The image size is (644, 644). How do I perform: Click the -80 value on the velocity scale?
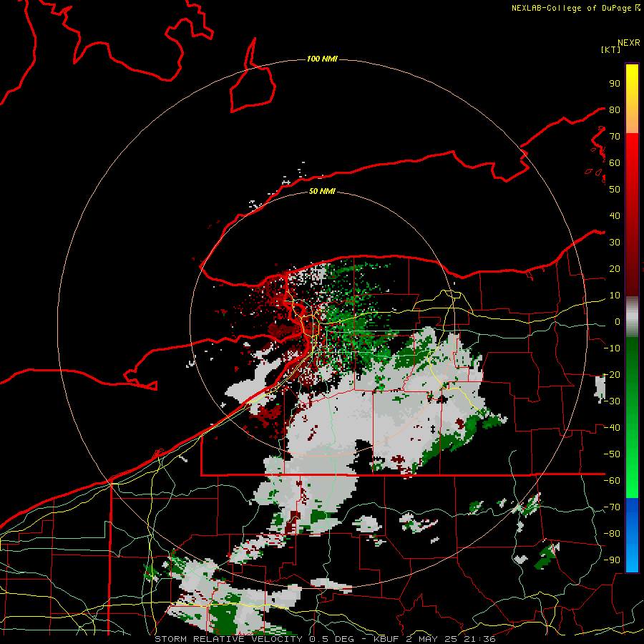tap(612, 534)
